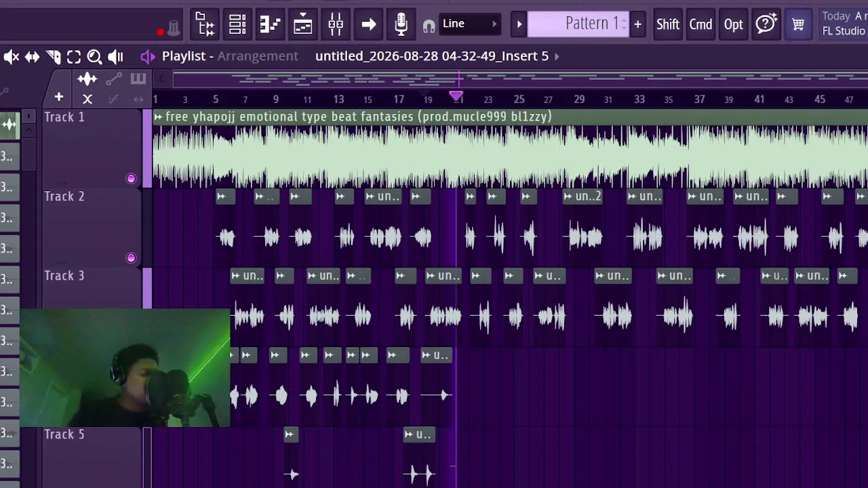
Task: Toggle the Opt modifier key
Action: 733,24
